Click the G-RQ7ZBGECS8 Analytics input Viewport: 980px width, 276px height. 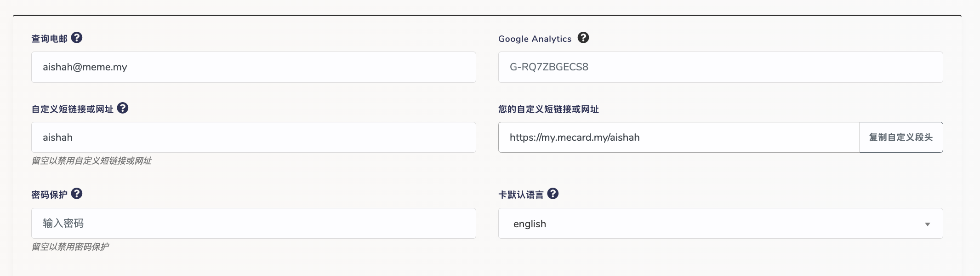721,67
